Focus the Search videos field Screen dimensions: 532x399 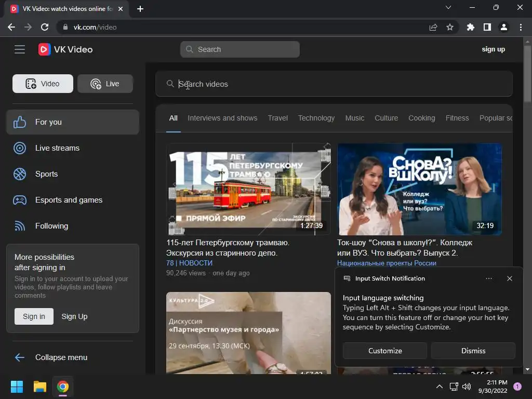[334, 84]
